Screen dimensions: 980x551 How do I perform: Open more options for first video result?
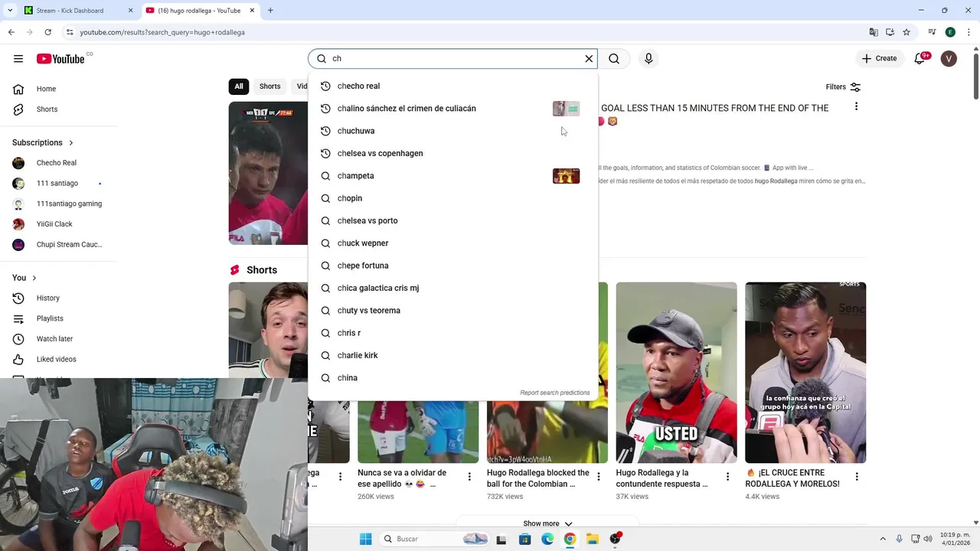click(856, 106)
